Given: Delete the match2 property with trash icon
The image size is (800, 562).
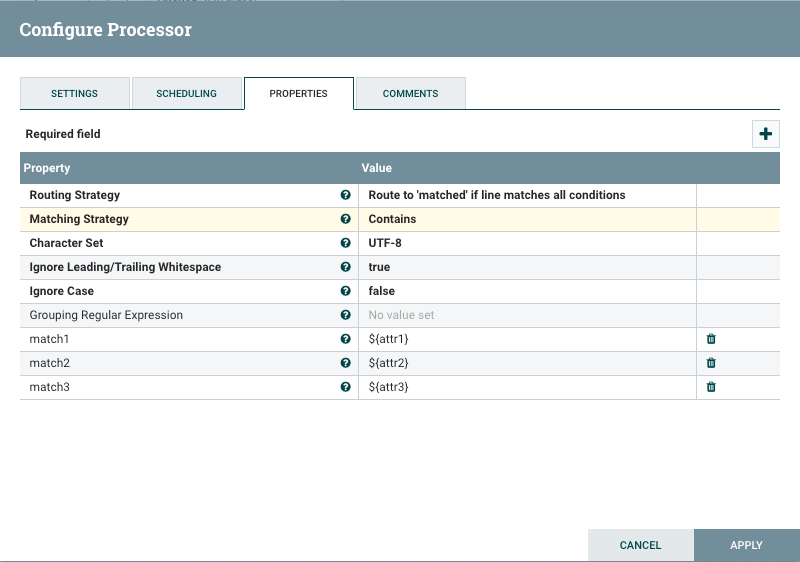Looking at the screenshot, I should pos(711,363).
